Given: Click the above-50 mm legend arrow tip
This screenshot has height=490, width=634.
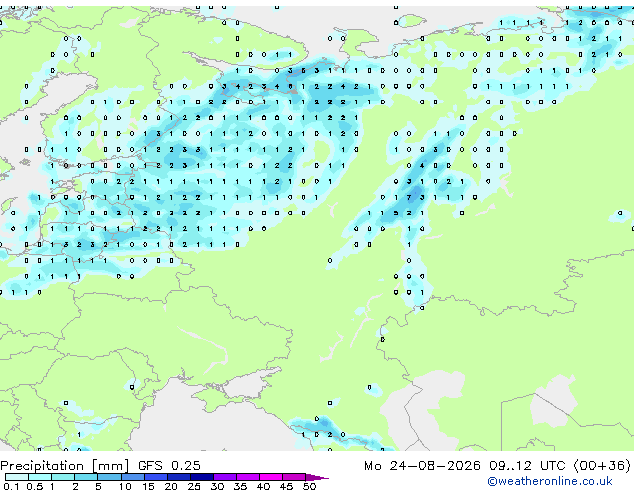Looking at the screenshot, I should (x=317, y=477).
